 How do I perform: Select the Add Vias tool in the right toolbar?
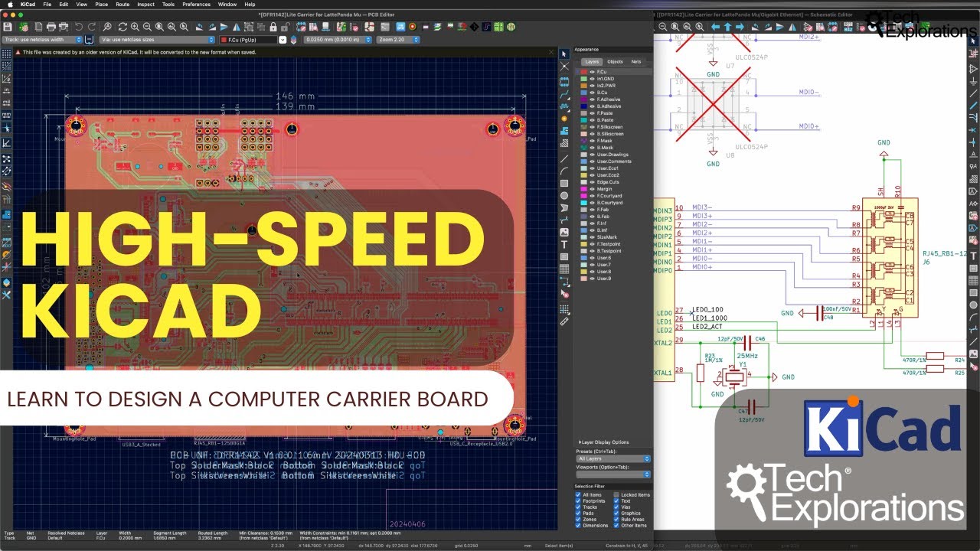(564, 119)
